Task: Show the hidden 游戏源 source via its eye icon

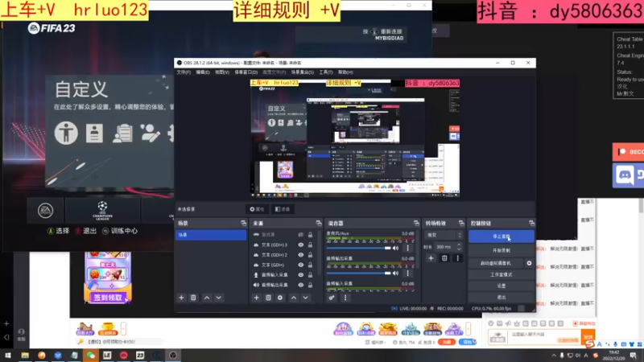Action: point(300,235)
